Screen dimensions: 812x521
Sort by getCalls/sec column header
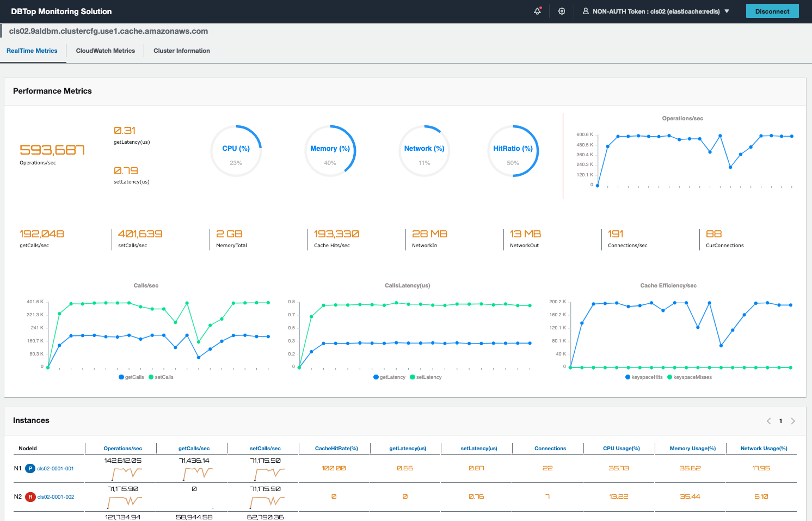[x=194, y=449]
